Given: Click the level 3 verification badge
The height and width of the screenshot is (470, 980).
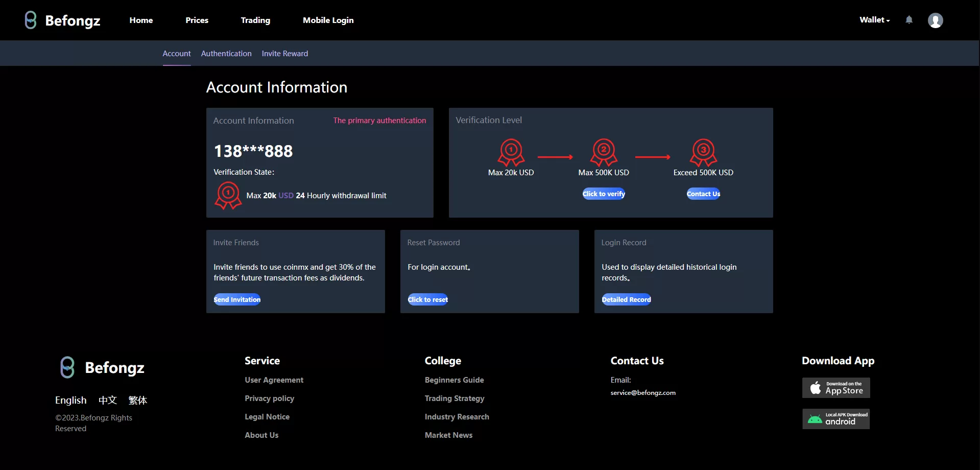Looking at the screenshot, I should (x=703, y=152).
